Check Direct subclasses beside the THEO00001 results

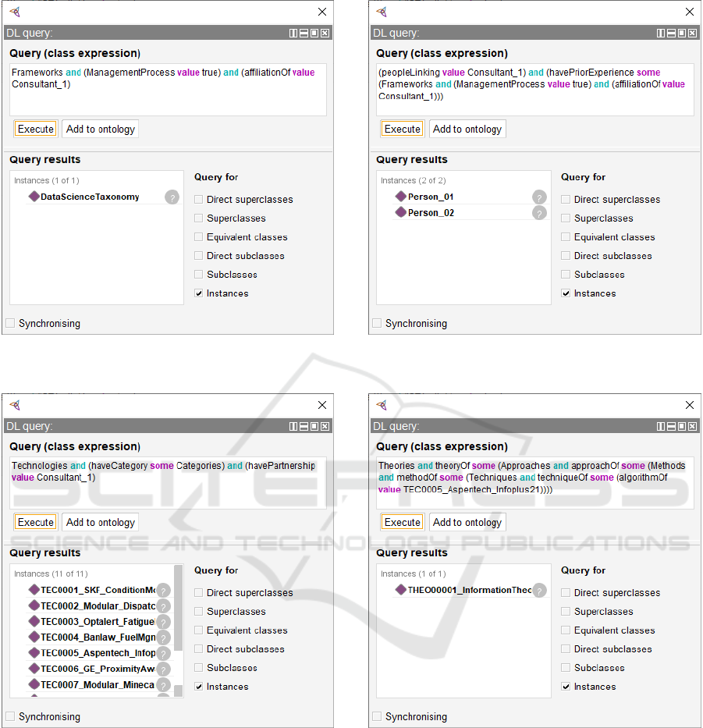point(566,649)
